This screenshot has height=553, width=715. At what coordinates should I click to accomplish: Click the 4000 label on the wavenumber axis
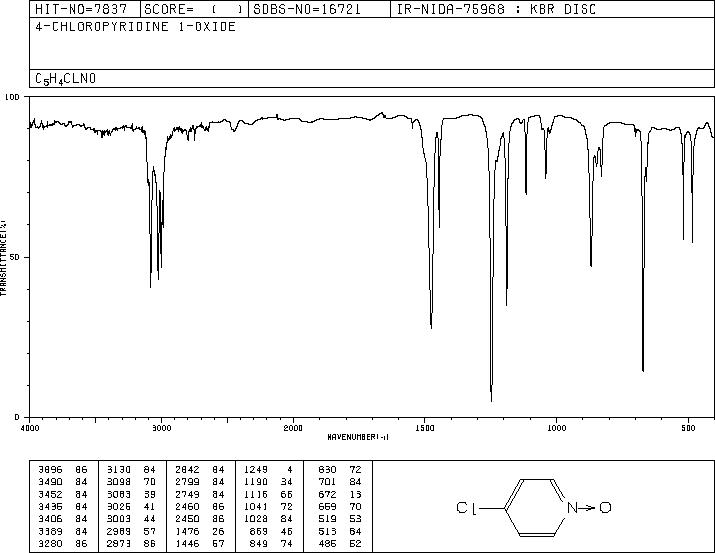coord(30,428)
